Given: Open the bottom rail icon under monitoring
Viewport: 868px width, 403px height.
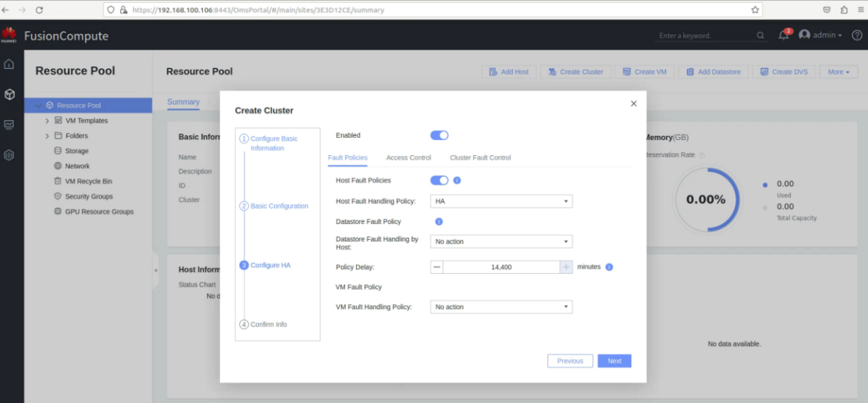Looking at the screenshot, I should click(9, 154).
